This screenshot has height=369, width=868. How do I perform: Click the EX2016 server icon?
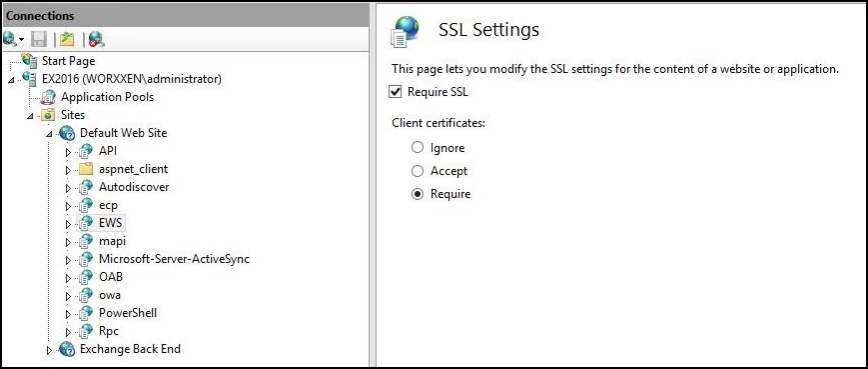(30, 79)
